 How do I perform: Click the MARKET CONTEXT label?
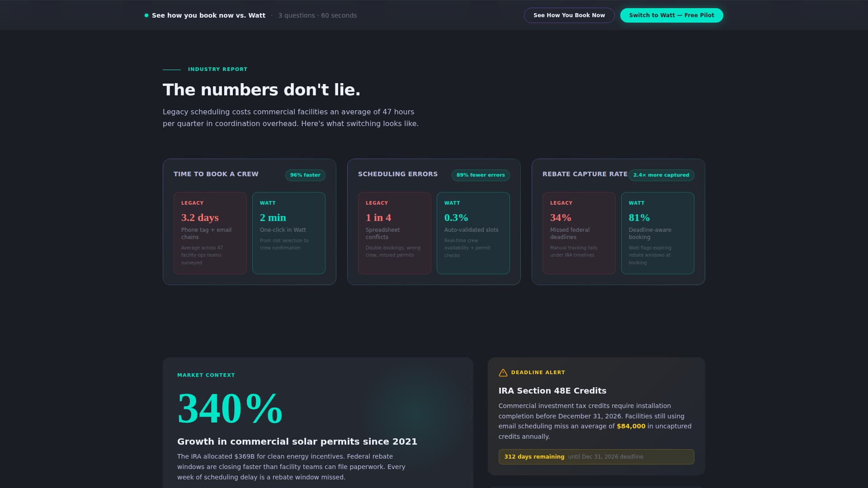pyautogui.click(x=206, y=375)
